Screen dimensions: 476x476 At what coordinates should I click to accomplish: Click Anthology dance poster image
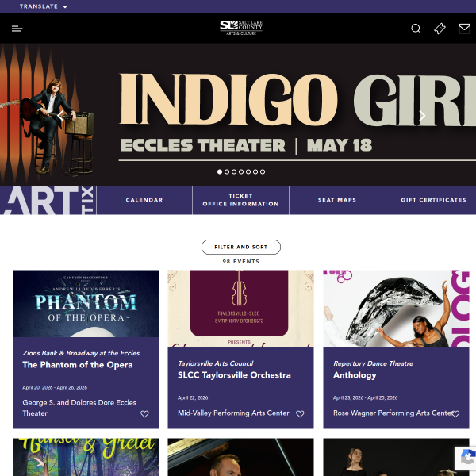pyautogui.click(x=396, y=309)
